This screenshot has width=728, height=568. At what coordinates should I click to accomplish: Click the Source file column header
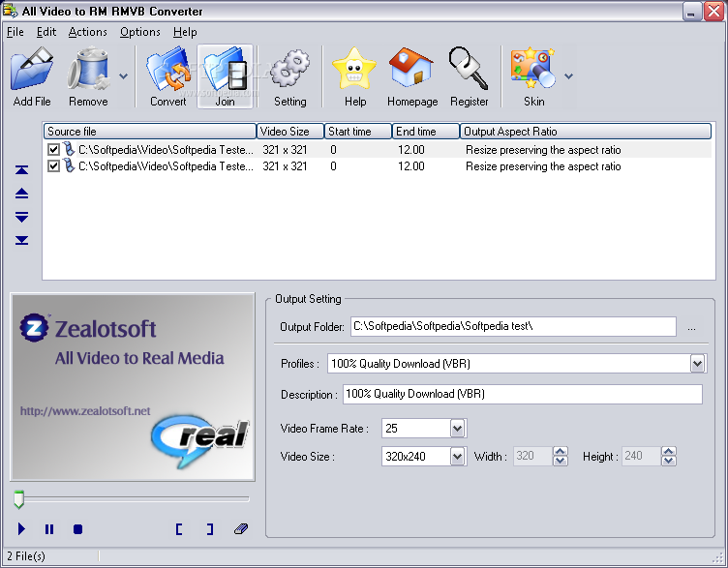tap(149, 132)
